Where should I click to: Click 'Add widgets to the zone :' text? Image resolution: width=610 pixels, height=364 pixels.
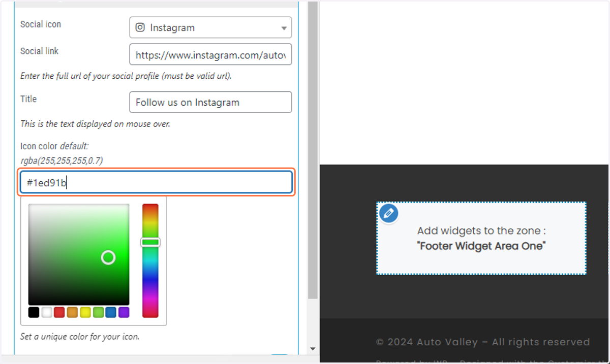point(481,231)
